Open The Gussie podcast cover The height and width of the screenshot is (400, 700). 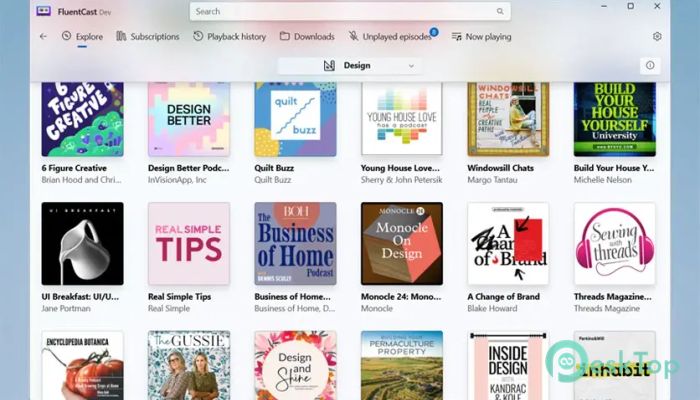[189, 365]
